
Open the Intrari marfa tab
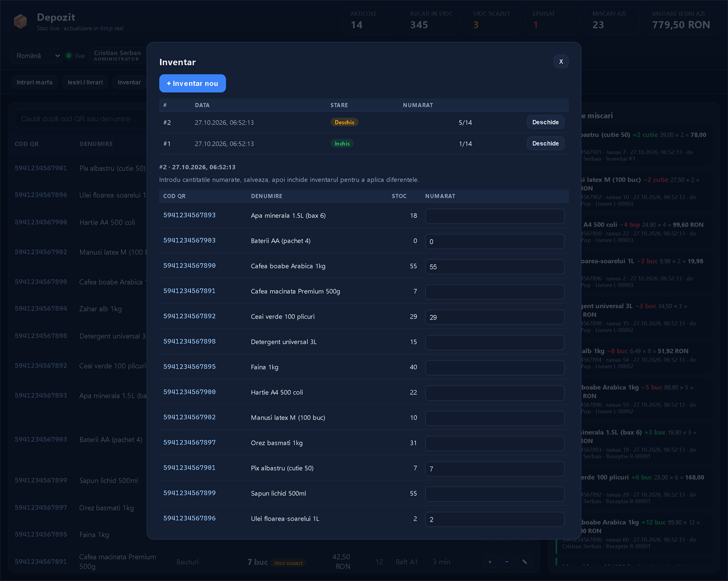pyautogui.click(x=34, y=82)
